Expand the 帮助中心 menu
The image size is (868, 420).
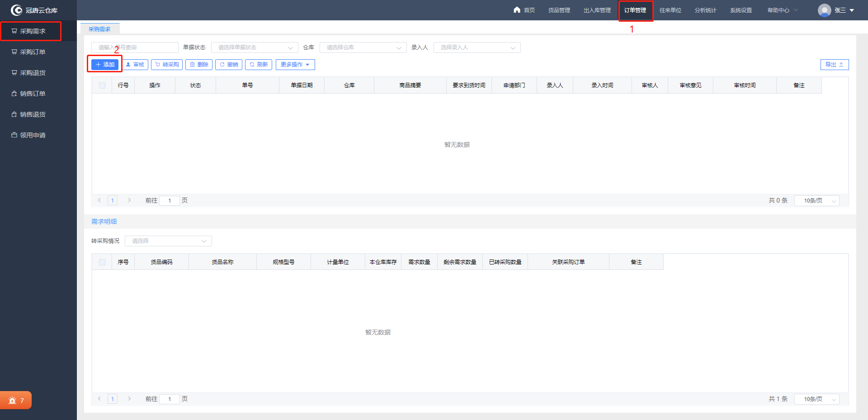[782, 10]
